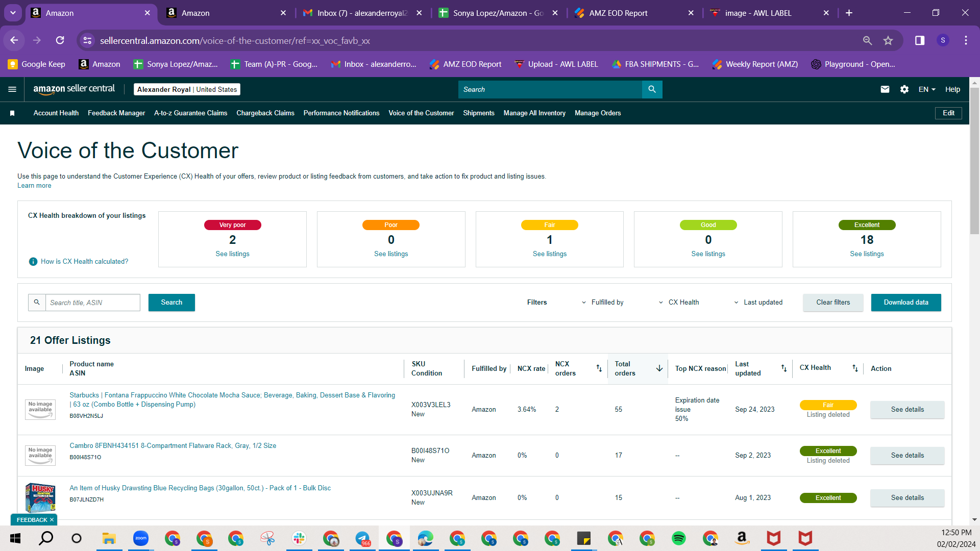
Task: Switch to the Inbox (7) Gmail tab
Action: click(x=362, y=13)
